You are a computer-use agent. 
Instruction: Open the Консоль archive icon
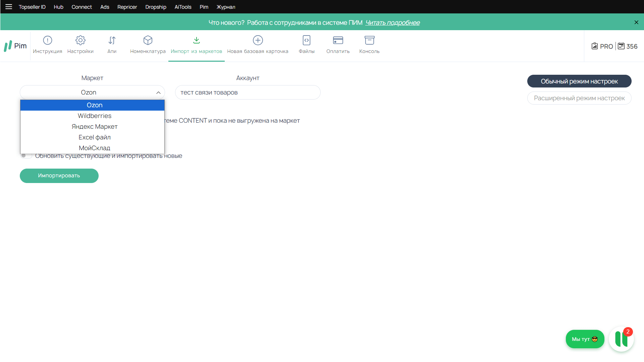370,40
